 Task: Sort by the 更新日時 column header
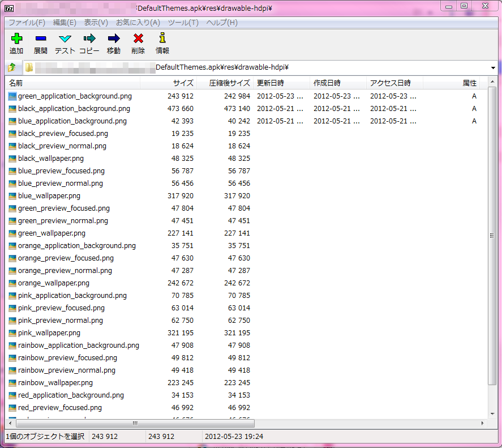coord(281,83)
